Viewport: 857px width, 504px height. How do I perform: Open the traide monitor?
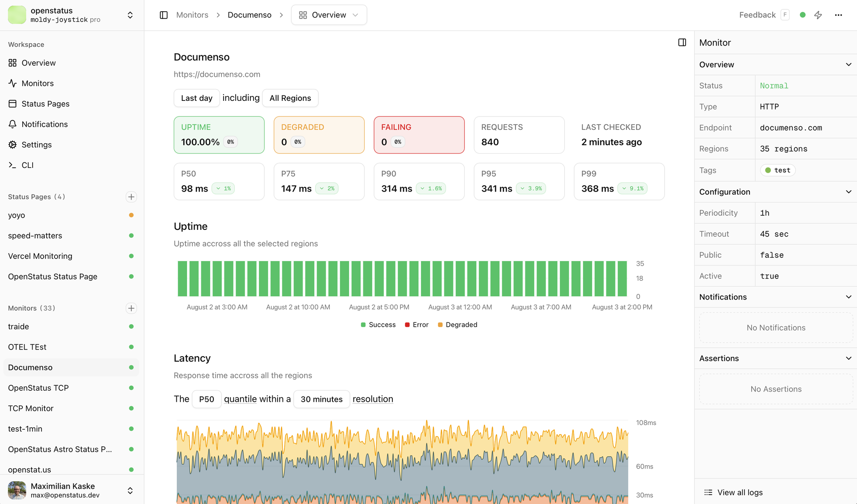pyautogui.click(x=71, y=327)
